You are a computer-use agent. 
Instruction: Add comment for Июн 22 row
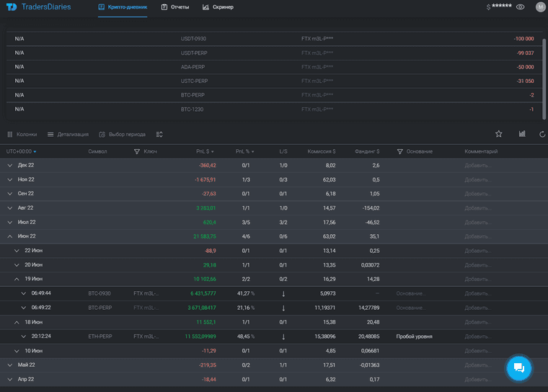[478, 236]
